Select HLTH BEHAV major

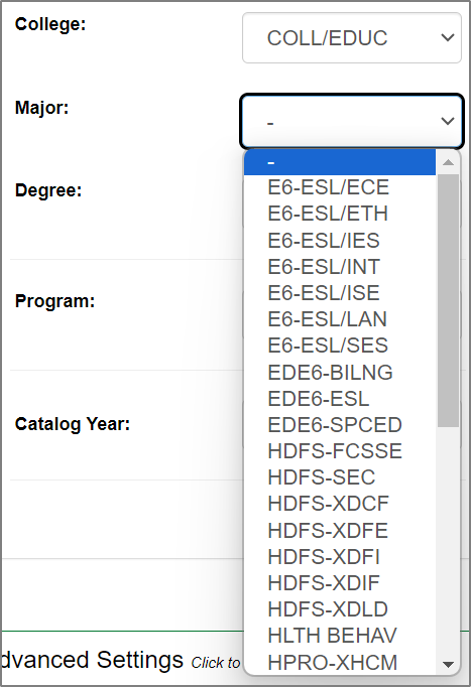pyautogui.click(x=340, y=635)
